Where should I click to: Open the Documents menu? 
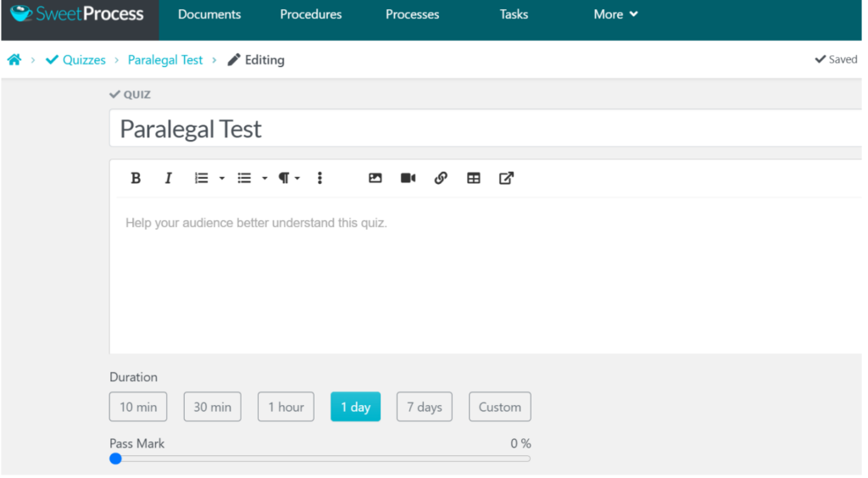click(209, 14)
